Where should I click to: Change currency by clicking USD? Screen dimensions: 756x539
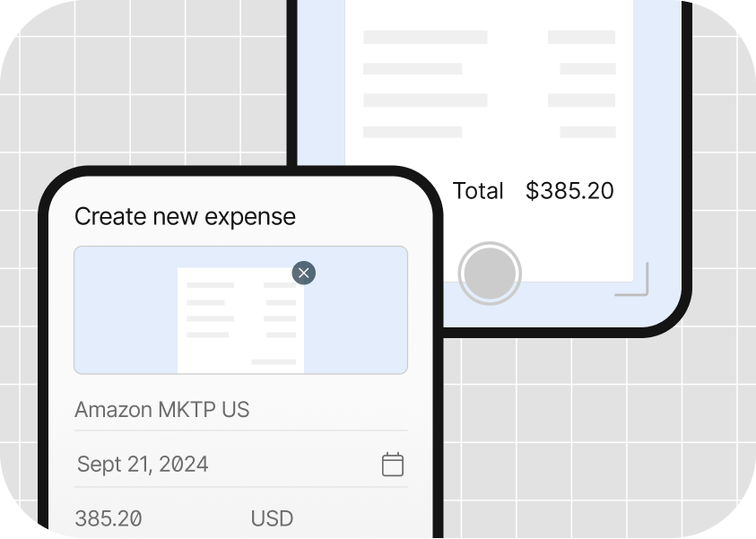pos(271,517)
